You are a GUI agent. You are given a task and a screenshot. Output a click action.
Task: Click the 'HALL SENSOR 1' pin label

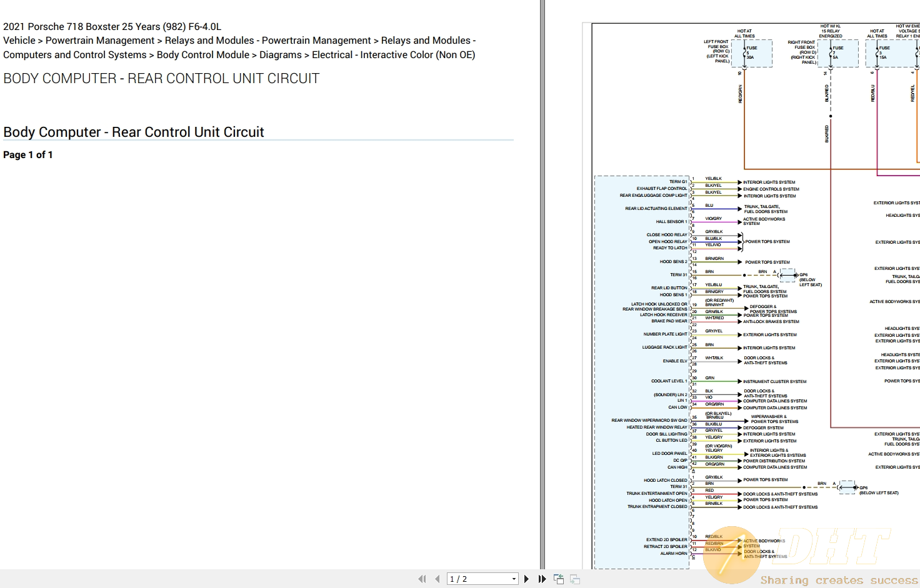[671, 222]
